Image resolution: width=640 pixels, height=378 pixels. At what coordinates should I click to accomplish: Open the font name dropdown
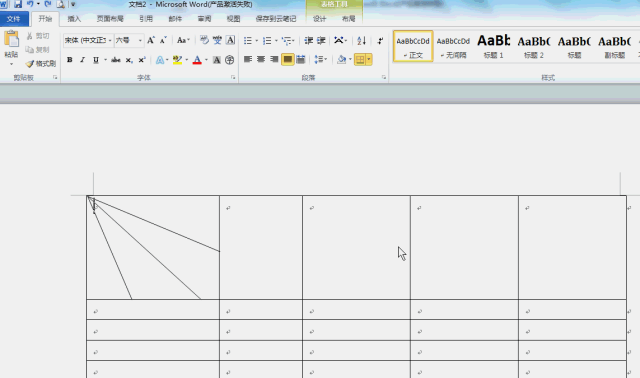[110, 40]
